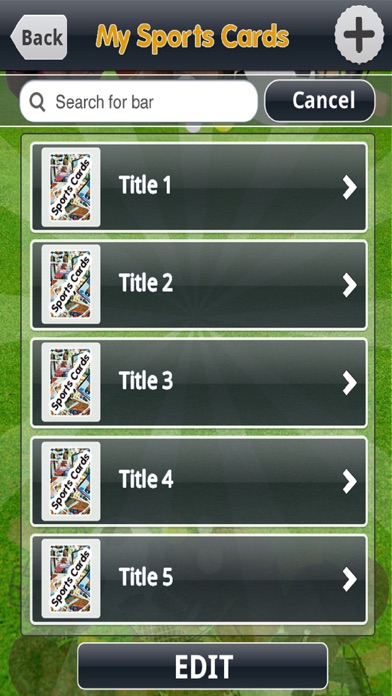Focus the Search for bar field
The height and width of the screenshot is (696, 392).
[x=139, y=102]
